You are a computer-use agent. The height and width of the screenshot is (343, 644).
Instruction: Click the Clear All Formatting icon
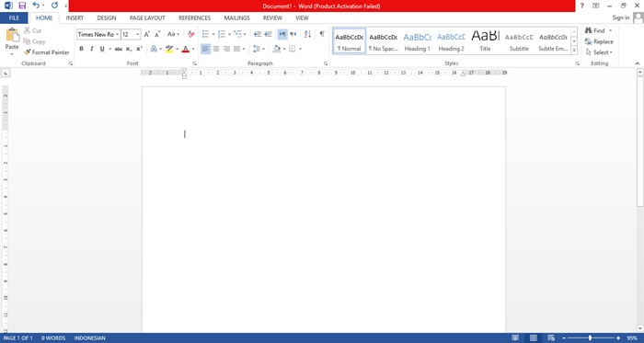click(x=191, y=34)
